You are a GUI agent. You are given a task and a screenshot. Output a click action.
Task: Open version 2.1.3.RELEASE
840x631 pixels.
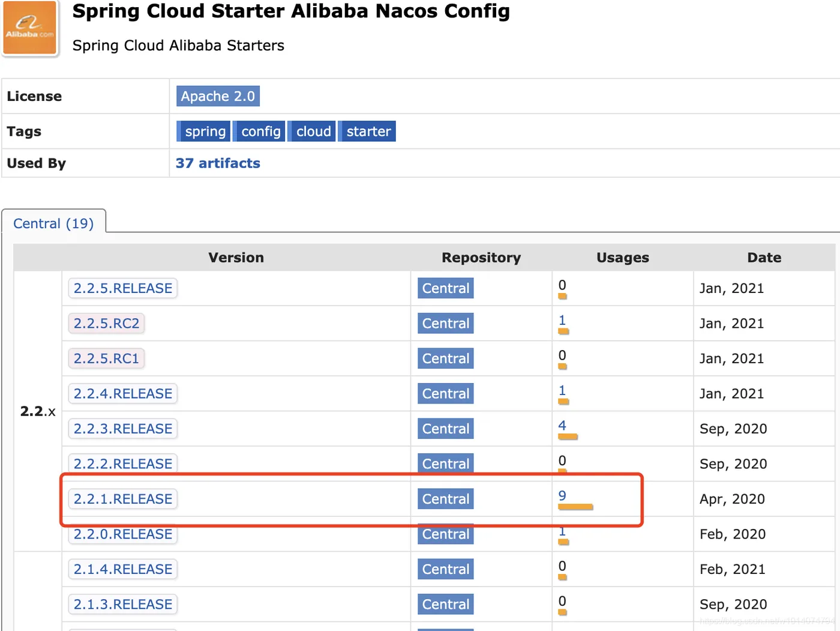[x=123, y=604]
